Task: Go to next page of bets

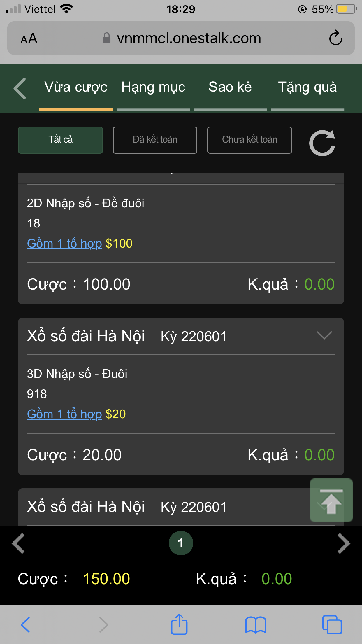Action: pos(344,543)
